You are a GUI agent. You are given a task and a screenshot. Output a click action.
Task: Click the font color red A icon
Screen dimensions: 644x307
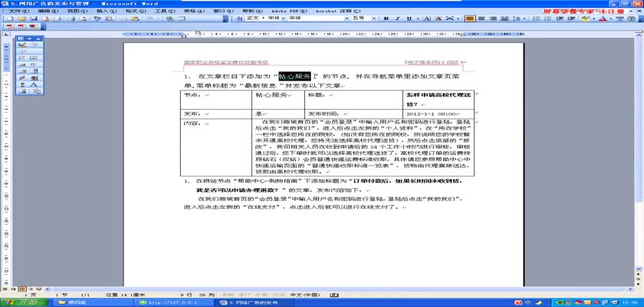[x=603, y=19]
